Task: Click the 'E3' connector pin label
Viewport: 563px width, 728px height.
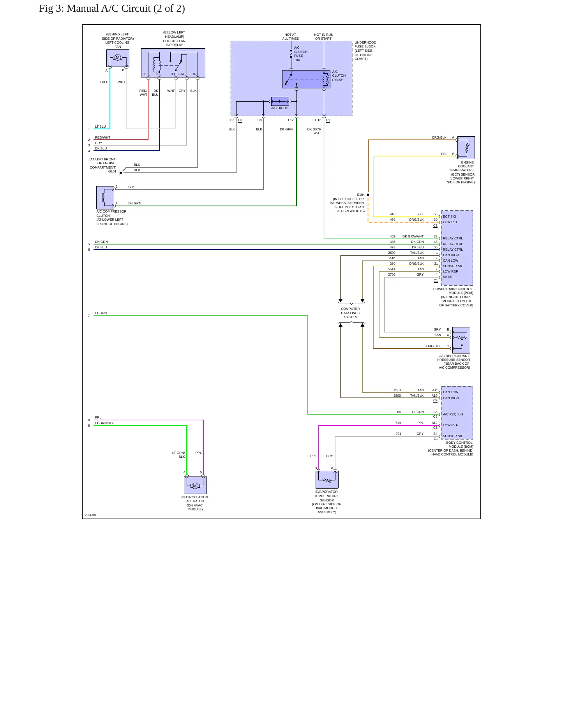Action: tap(232, 120)
